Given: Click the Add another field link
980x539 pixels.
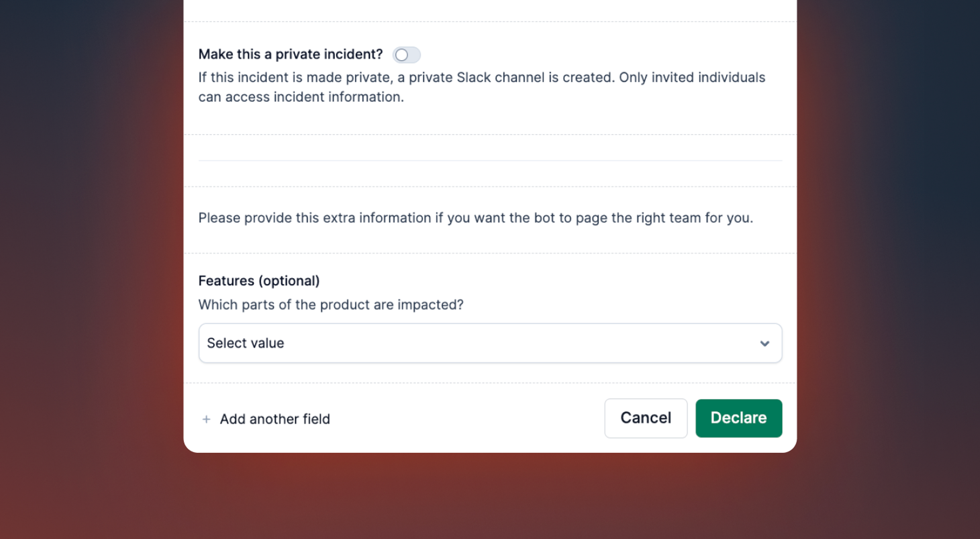Looking at the screenshot, I should [266, 419].
